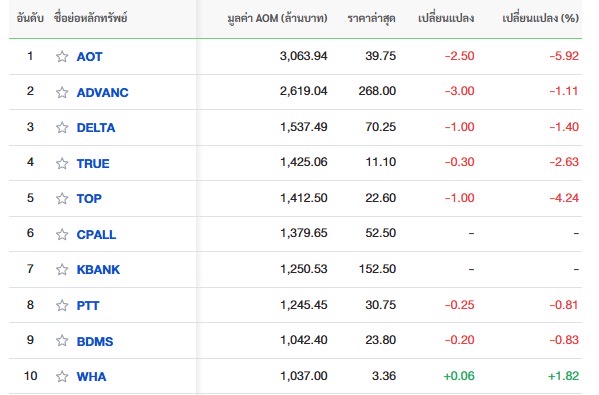Open the ADVANC symbol page
599x395 pixels.
coord(102,92)
